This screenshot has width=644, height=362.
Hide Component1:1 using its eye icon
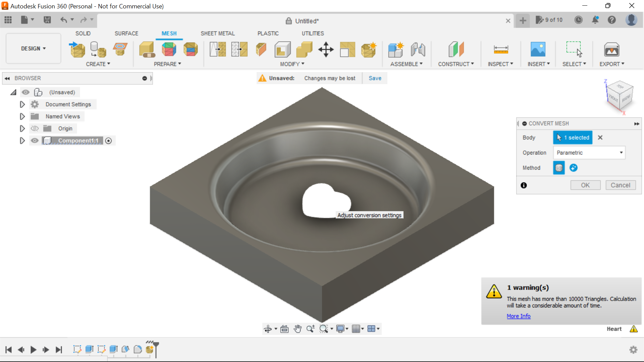(35, 140)
